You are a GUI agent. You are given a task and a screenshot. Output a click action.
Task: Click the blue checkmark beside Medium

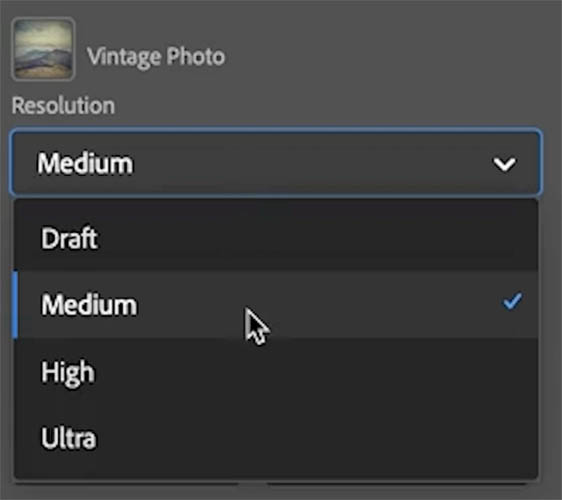pos(513,301)
